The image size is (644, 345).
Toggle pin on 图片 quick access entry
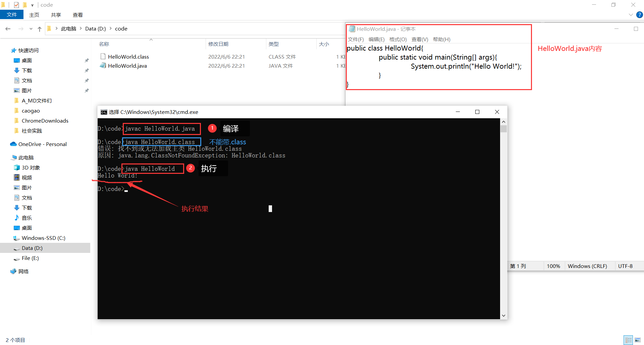pyautogui.click(x=87, y=90)
